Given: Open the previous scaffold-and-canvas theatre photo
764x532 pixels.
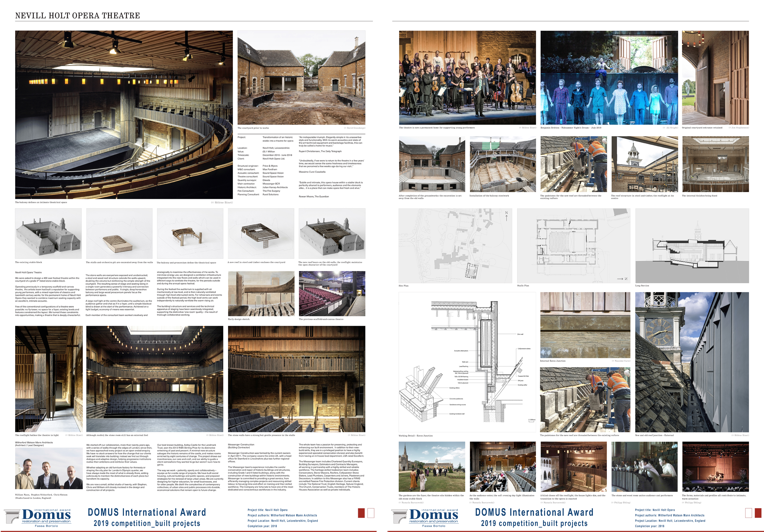Looking at the screenshot, I should [x=332, y=293].
